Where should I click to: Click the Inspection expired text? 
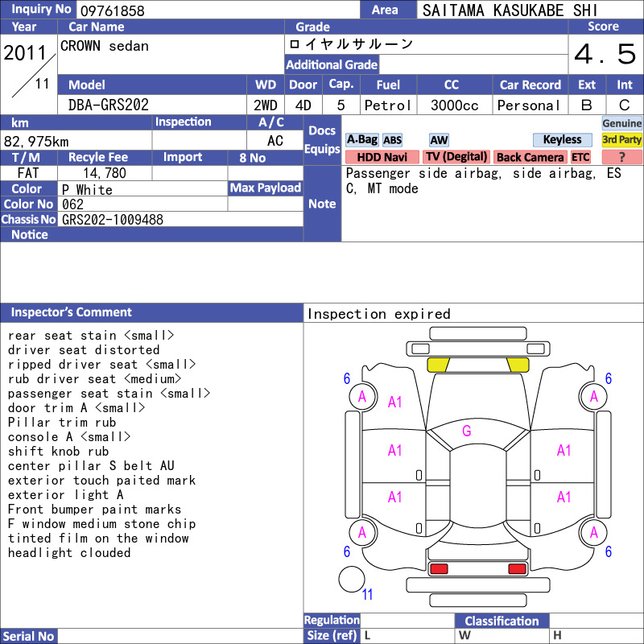pos(378,314)
